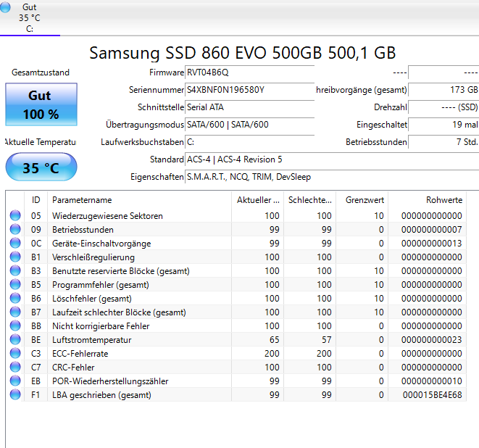Click status orb of Luftstromtemperatur row
Image resolution: width=479 pixels, height=448 pixels.
(x=15, y=339)
